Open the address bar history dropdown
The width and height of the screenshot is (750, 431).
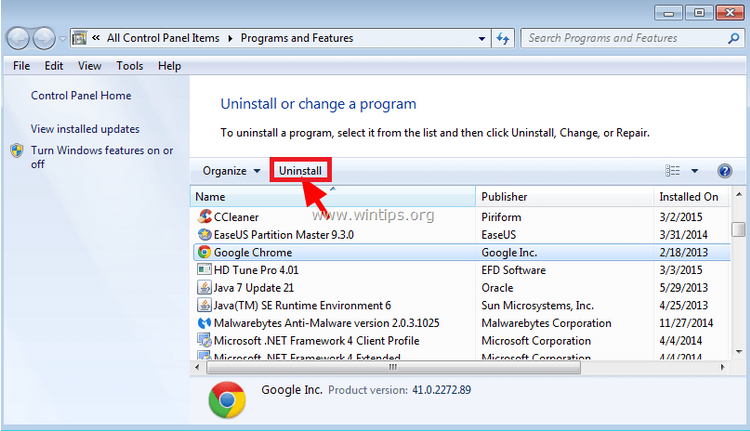pyautogui.click(x=482, y=39)
